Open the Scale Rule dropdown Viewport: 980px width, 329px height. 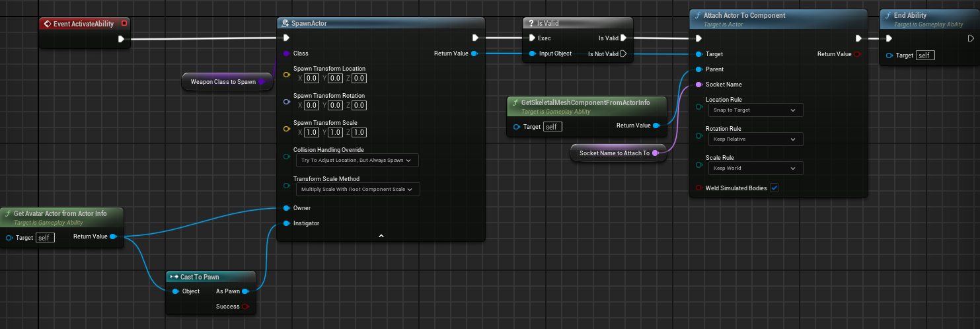(754, 168)
